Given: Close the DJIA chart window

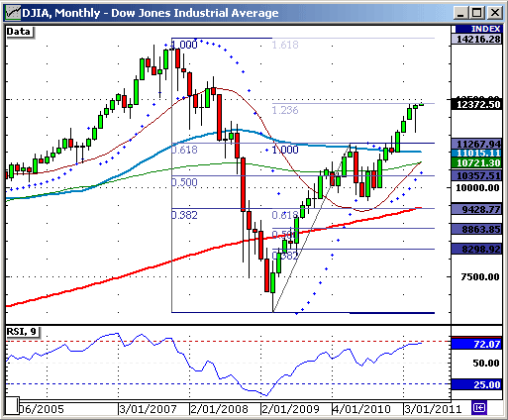Looking at the screenshot, I should click(495, 13).
